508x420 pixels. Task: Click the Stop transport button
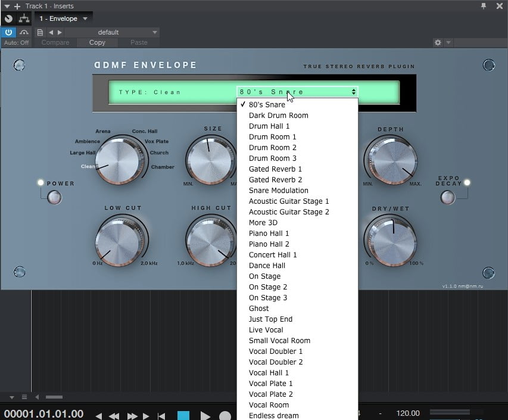point(183,415)
